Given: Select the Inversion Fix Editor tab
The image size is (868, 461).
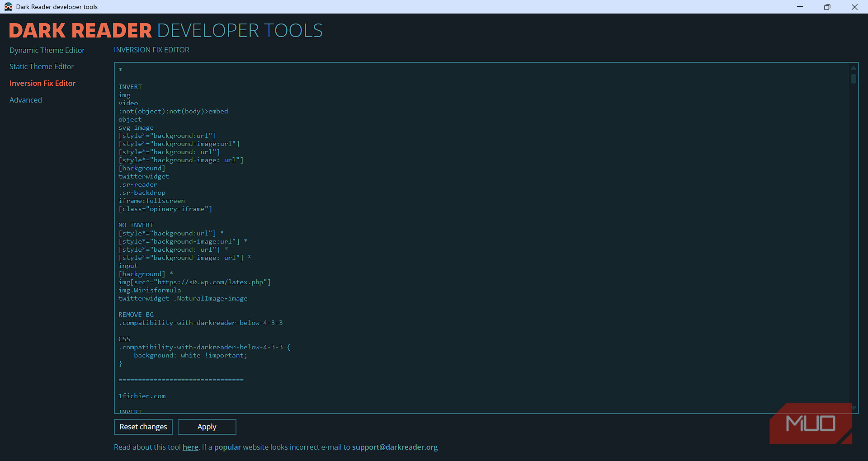Looking at the screenshot, I should tap(42, 83).
